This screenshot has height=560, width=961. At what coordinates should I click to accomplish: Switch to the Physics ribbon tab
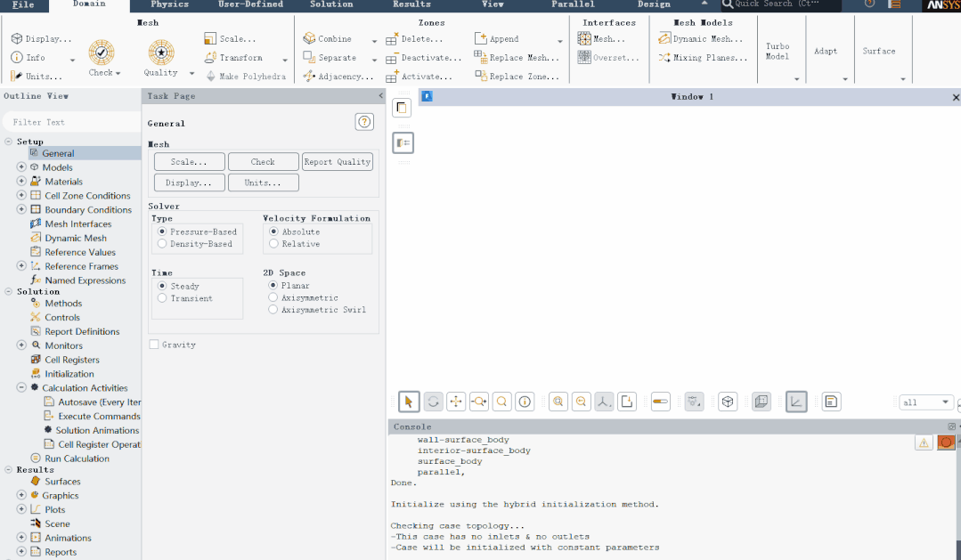click(169, 5)
